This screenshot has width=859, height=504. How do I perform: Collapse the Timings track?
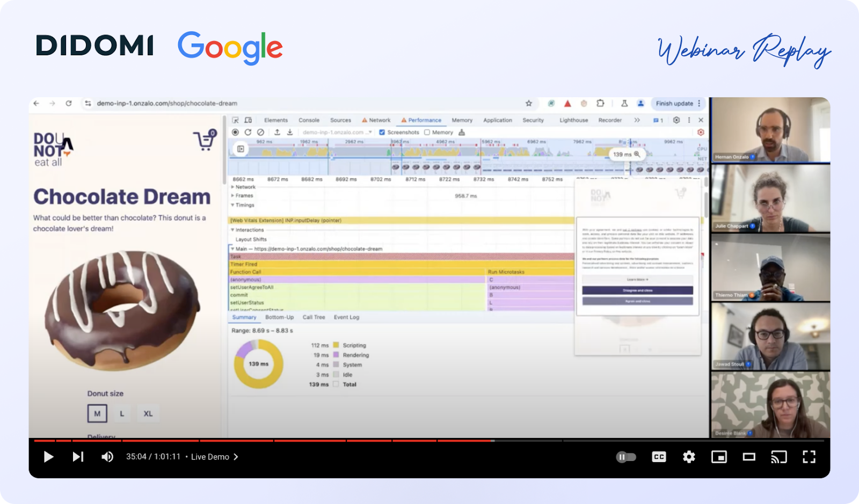[x=232, y=205]
